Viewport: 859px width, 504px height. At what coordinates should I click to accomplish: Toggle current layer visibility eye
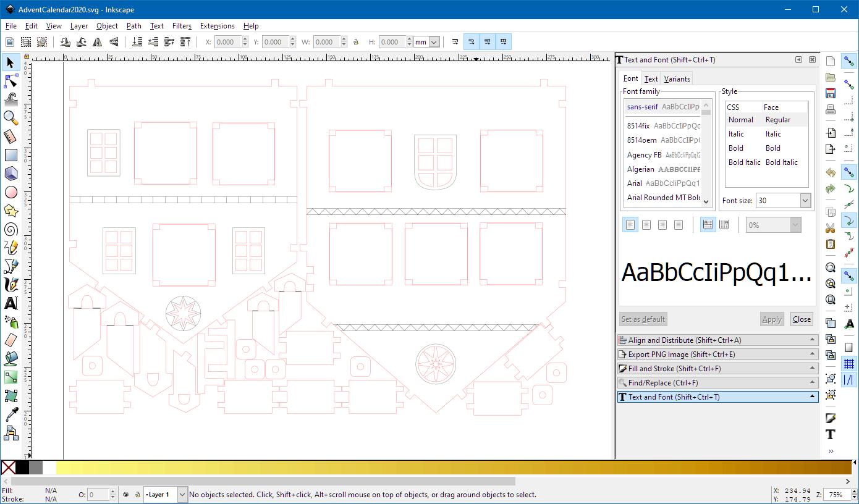coord(126,495)
